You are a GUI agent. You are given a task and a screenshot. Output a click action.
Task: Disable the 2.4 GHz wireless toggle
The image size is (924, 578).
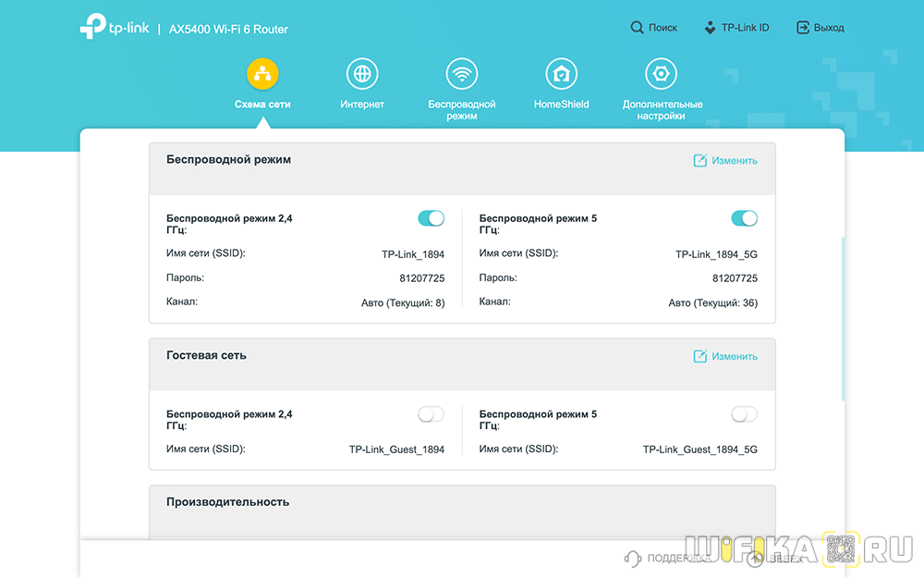point(431,218)
